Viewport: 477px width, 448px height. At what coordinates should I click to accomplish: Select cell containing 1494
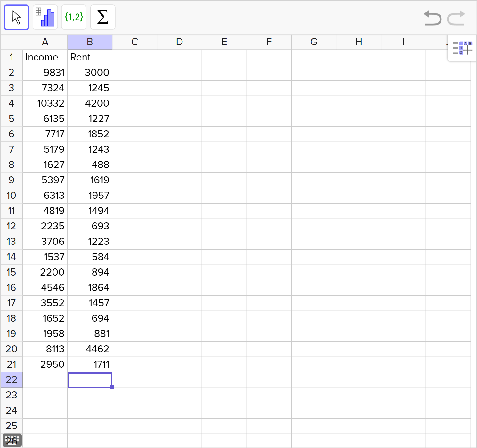pos(90,211)
